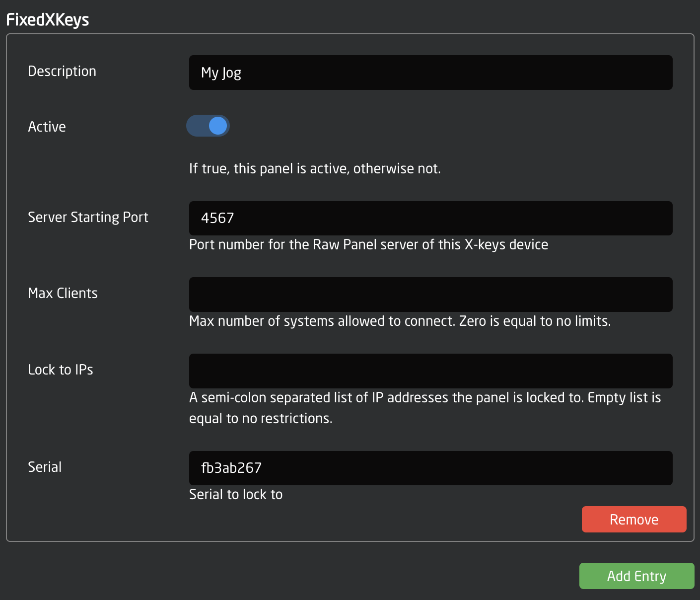Focus the empty Max Clients field
Image resolution: width=700 pixels, height=600 pixels.
pos(431,295)
